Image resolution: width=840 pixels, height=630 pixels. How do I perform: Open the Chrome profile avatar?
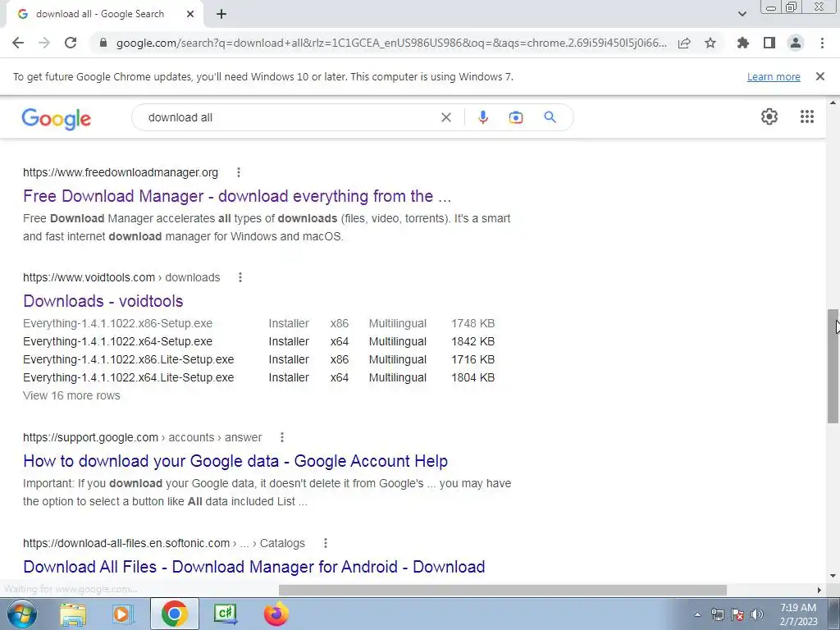796,43
